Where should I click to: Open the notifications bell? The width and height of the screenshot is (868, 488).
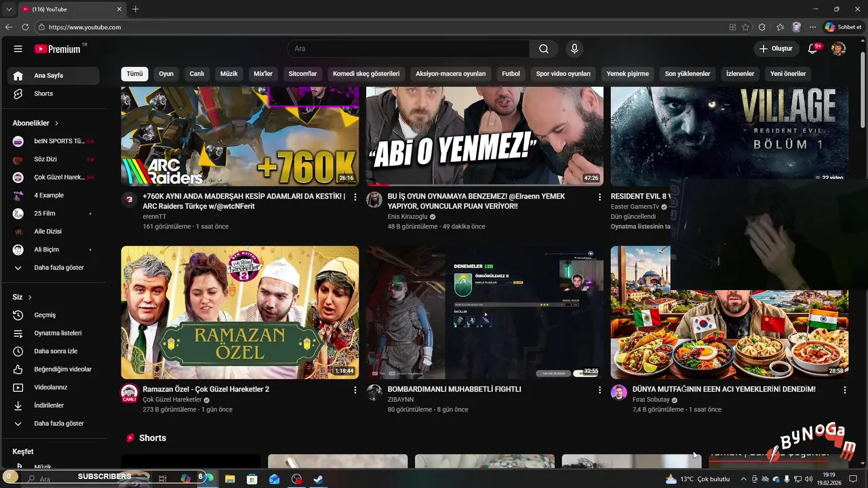point(813,49)
